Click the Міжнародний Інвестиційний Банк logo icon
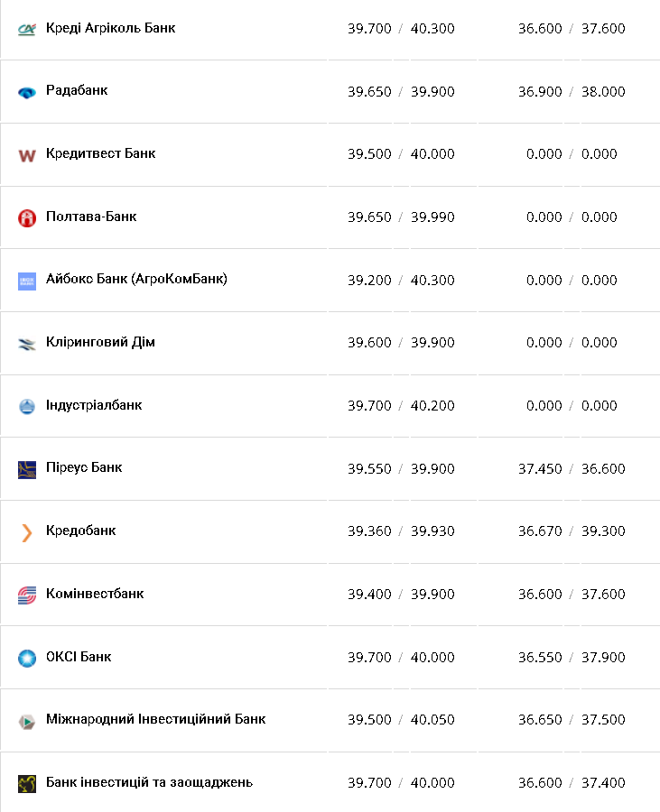 pyautogui.click(x=27, y=721)
